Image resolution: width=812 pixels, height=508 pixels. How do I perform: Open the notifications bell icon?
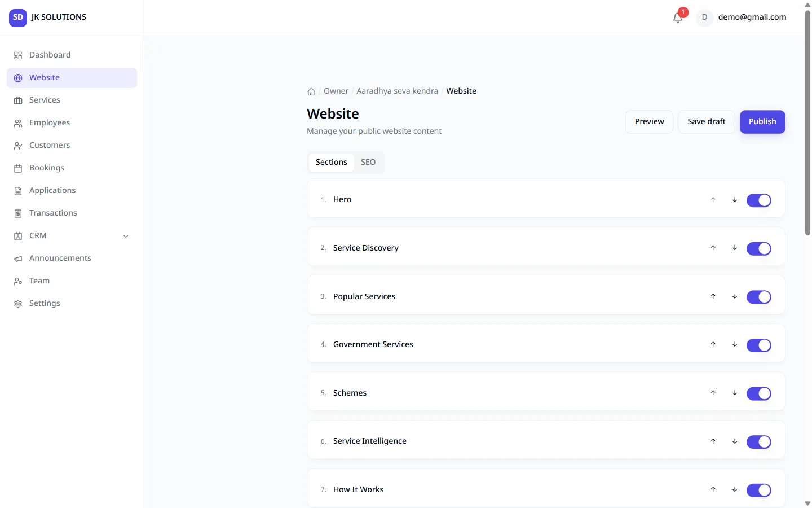click(x=678, y=17)
